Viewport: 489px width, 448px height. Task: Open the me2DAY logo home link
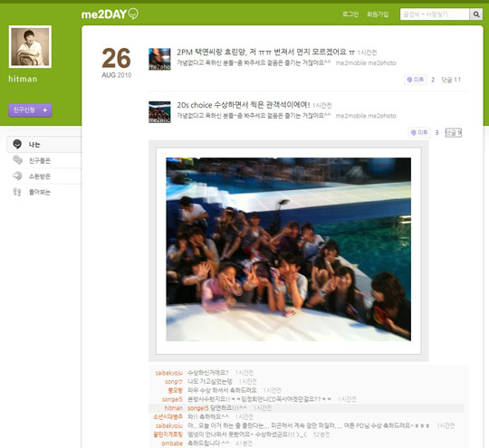(110, 14)
